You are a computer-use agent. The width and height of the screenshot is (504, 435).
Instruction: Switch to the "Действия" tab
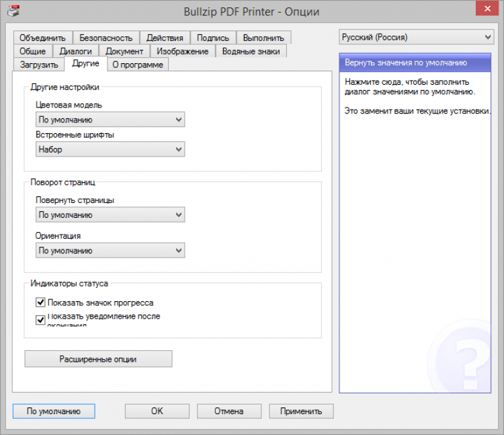click(165, 38)
